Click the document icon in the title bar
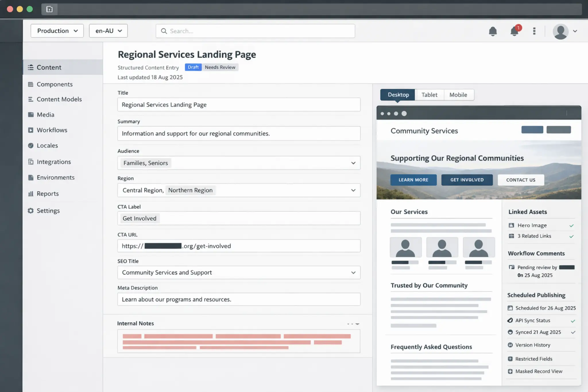The height and width of the screenshot is (392, 588). pyautogui.click(x=49, y=9)
